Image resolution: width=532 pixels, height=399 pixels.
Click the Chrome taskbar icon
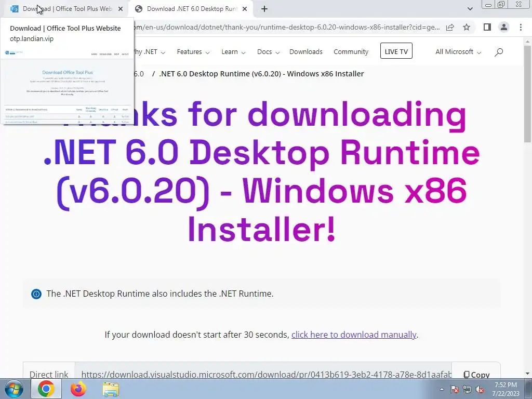[46, 389]
